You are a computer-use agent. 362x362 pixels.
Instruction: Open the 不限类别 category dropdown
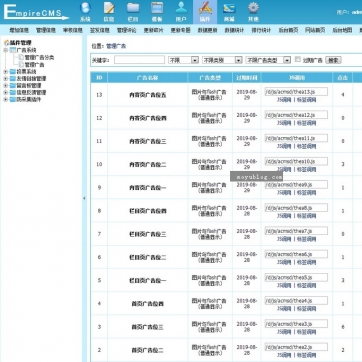(222, 60)
